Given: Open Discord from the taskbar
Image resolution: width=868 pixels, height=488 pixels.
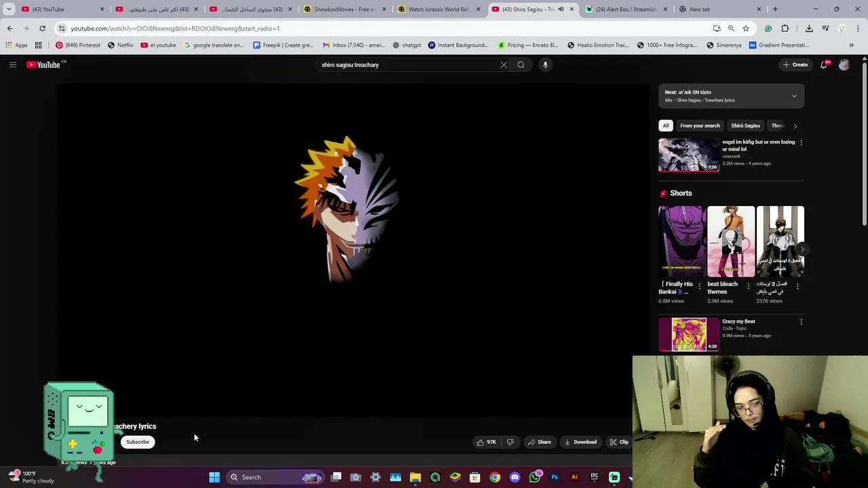Looking at the screenshot, I should click(x=515, y=477).
